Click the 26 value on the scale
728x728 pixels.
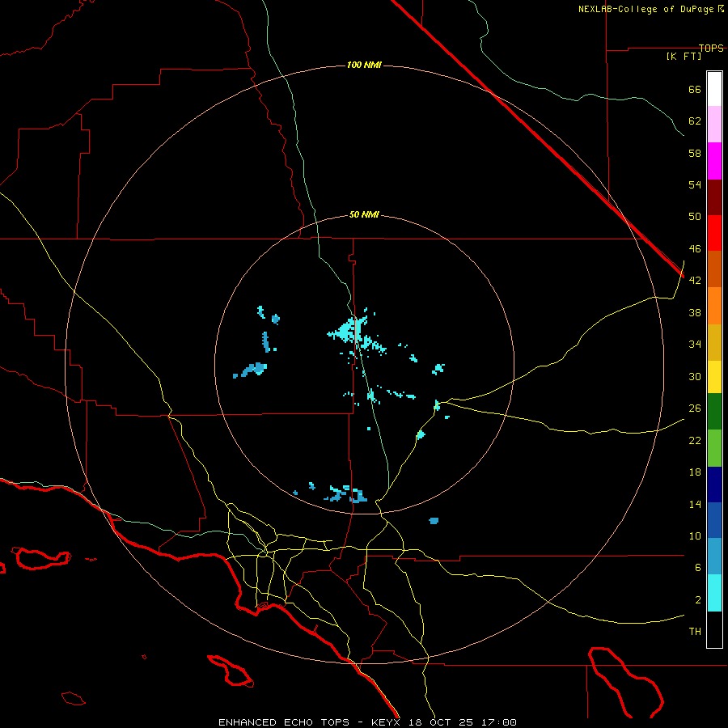[x=695, y=408]
